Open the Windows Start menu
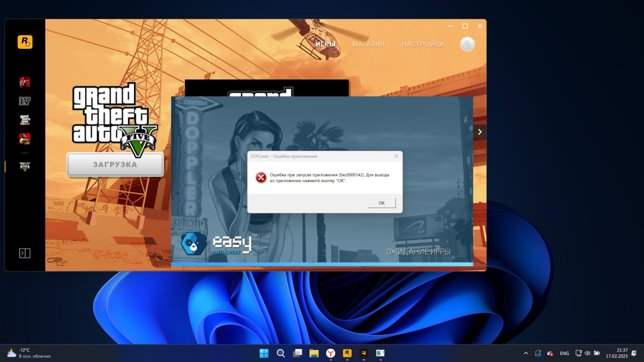The width and height of the screenshot is (644, 362). coord(264,353)
